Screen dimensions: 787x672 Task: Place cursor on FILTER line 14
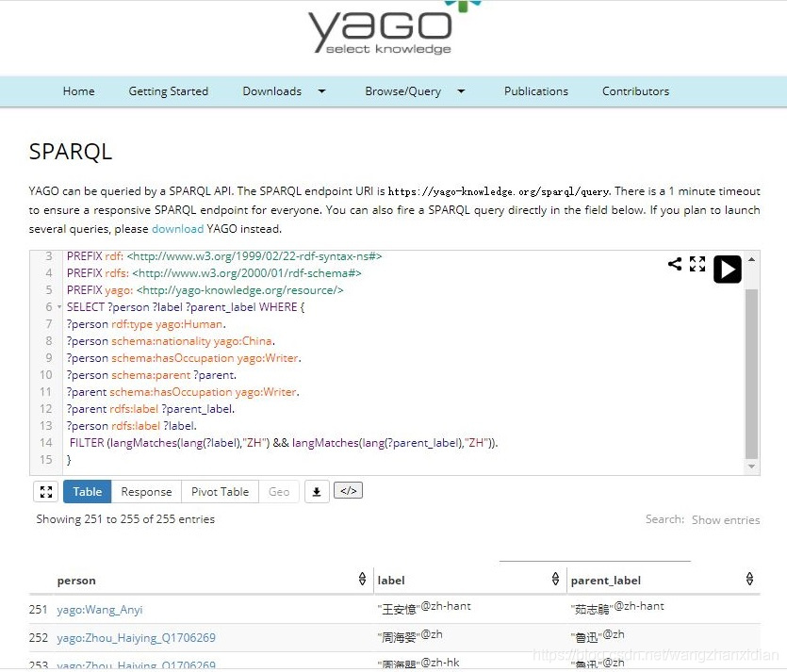pyautogui.click(x=284, y=443)
